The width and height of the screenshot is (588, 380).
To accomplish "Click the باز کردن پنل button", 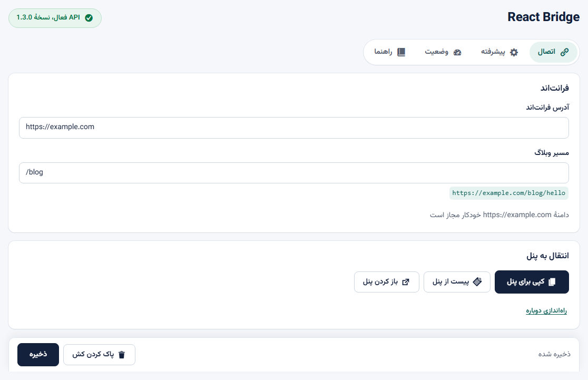I will 386,282.
